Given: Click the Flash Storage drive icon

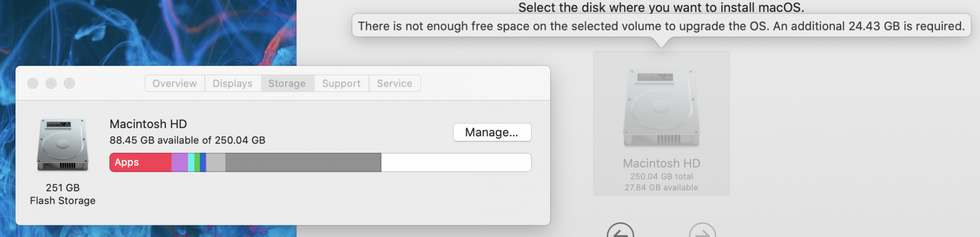Looking at the screenshot, I should [x=63, y=145].
